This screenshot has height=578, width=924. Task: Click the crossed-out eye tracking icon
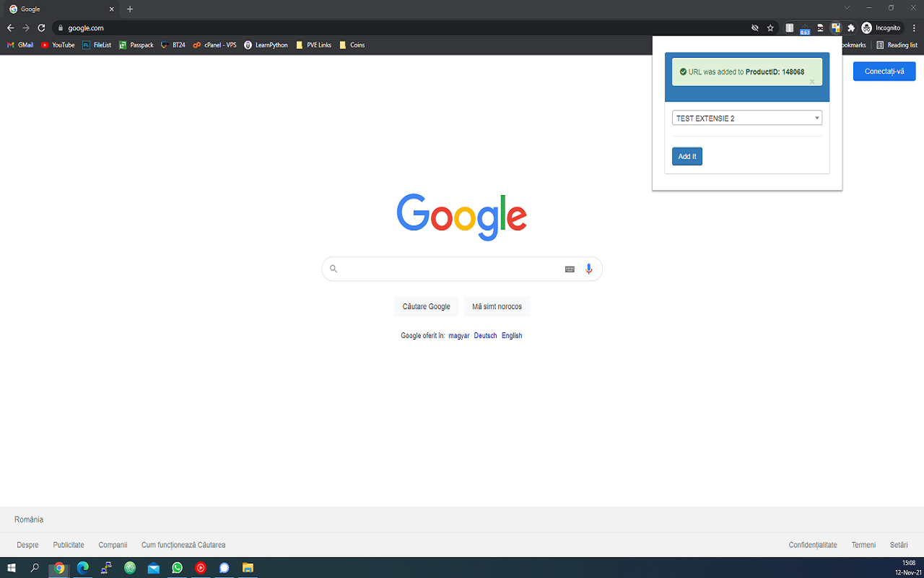[x=755, y=27]
